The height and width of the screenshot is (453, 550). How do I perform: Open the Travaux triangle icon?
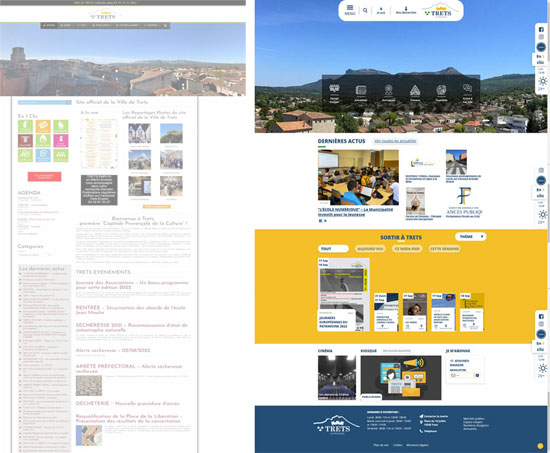(x=415, y=93)
